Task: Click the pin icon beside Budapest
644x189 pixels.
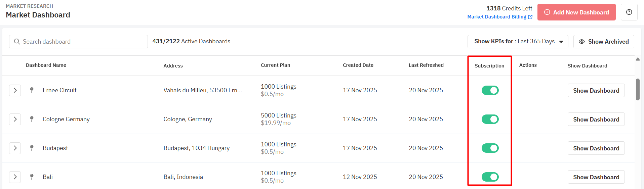Action: [x=32, y=148]
